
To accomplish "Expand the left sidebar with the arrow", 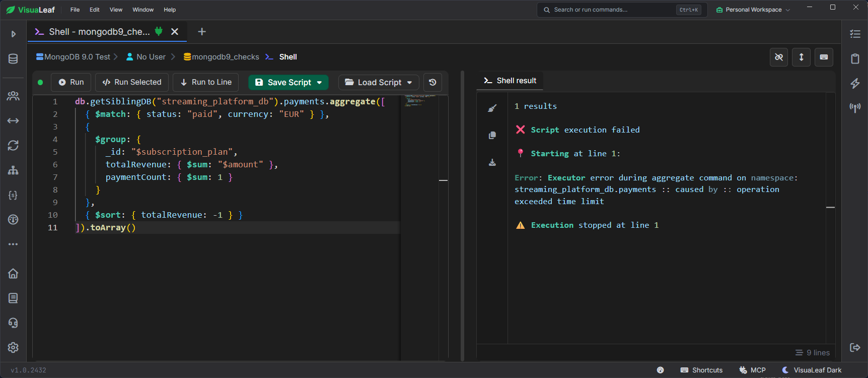I will 14,34.
